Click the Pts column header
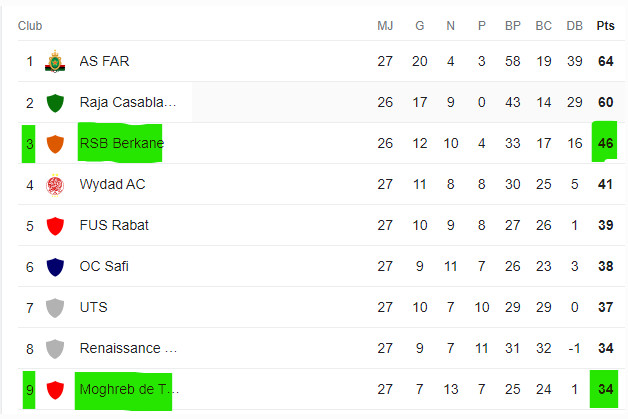Viewport: 628px width, 419px height. click(605, 25)
